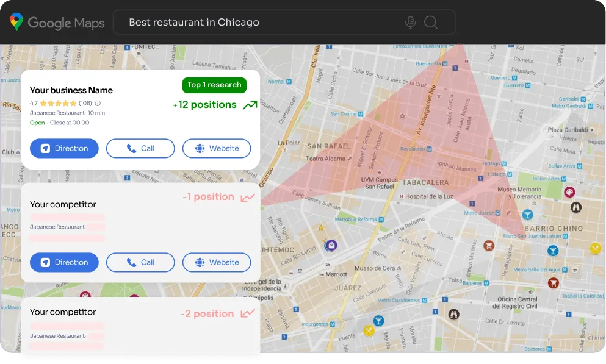This screenshot has height=364, width=606.
Task: Click the Google Maps logo
Action: click(57, 23)
